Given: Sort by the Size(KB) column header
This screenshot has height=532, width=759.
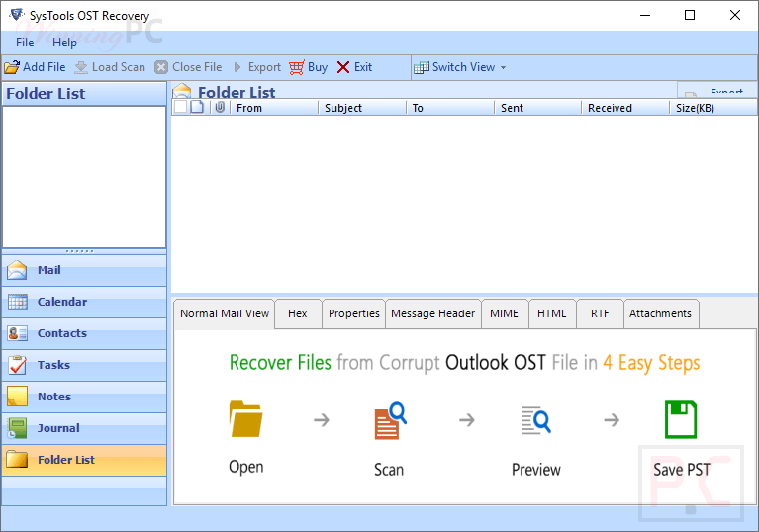Looking at the screenshot, I should (x=713, y=108).
